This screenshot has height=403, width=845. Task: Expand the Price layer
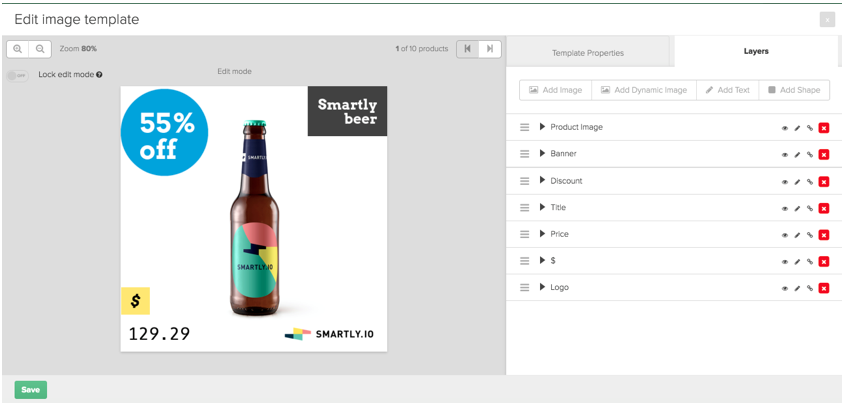542,234
